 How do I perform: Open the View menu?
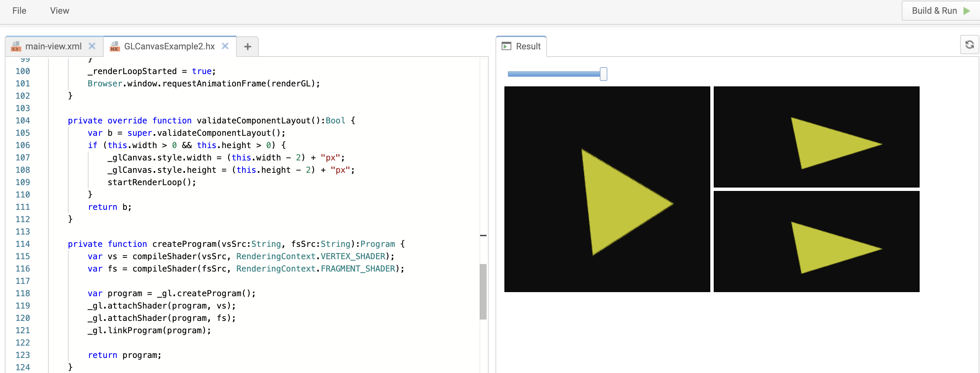click(59, 11)
